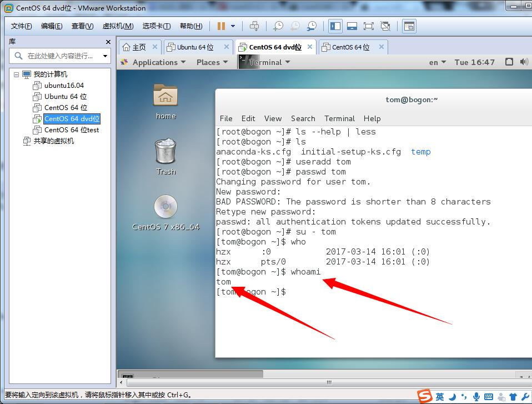Click the Sogou user account icon
Viewport: 532px width, 404px height.
click(x=501, y=397)
